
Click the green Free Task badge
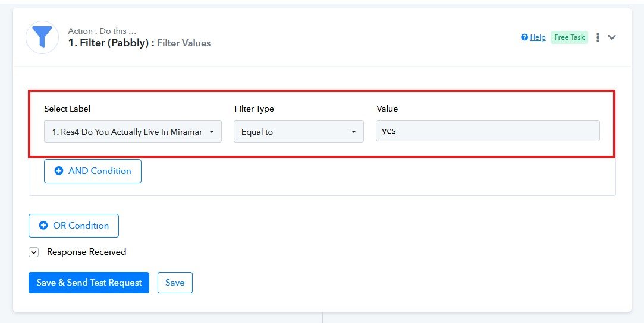pos(569,37)
